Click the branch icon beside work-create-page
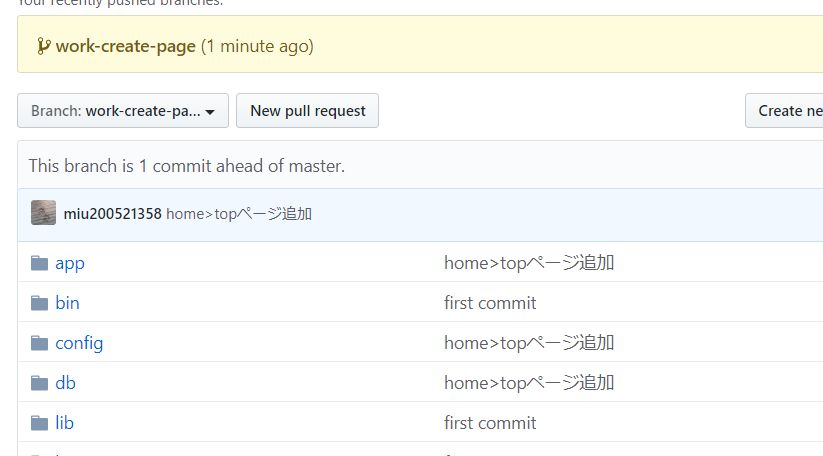The height and width of the screenshot is (456, 823). pyautogui.click(x=44, y=46)
